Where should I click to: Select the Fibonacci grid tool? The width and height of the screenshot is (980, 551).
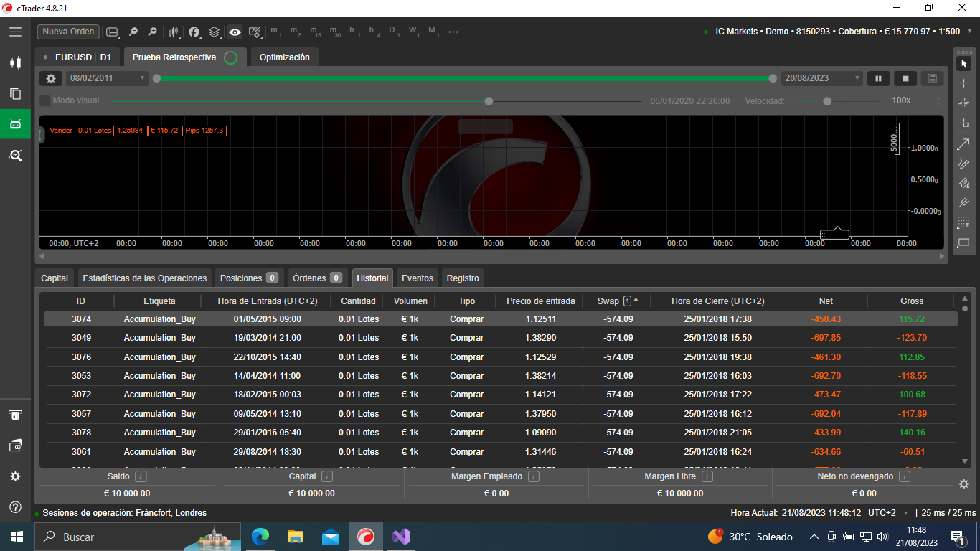(963, 223)
